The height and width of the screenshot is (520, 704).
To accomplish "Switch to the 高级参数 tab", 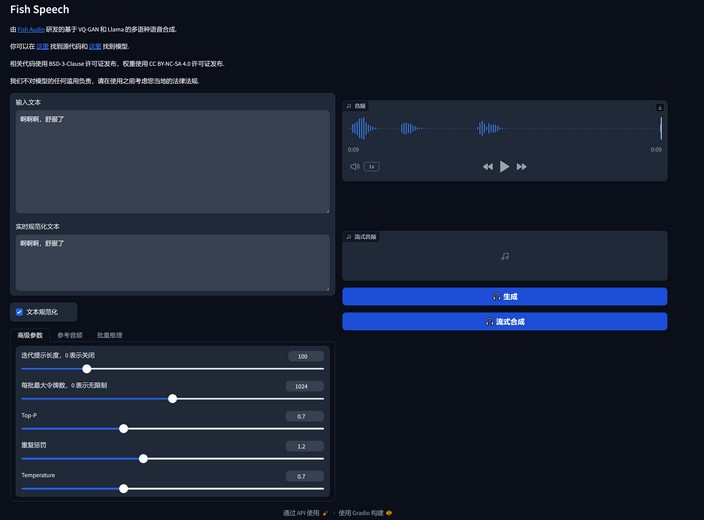I will [x=30, y=335].
